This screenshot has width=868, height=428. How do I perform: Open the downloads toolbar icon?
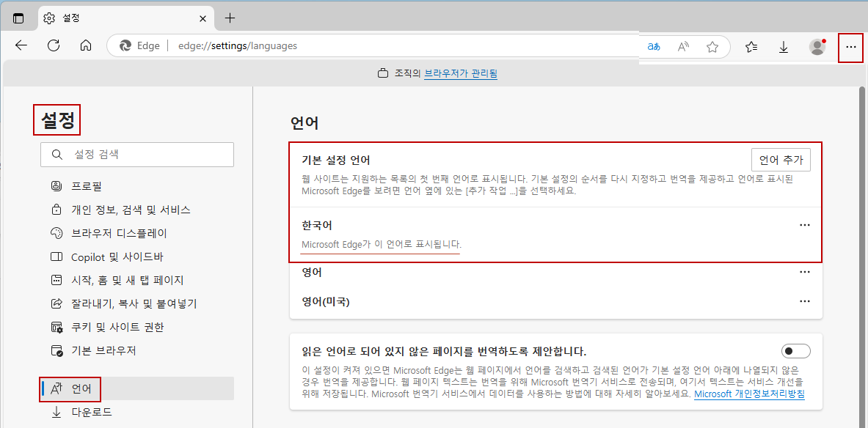(x=784, y=47)
